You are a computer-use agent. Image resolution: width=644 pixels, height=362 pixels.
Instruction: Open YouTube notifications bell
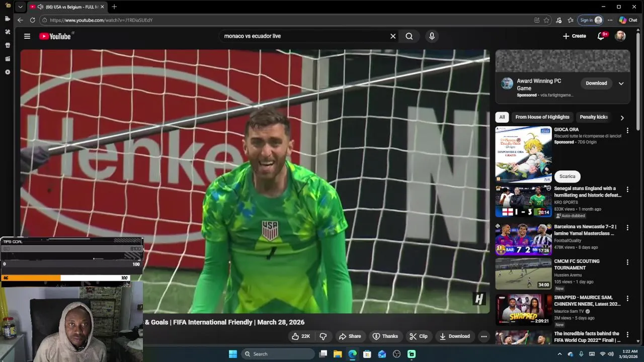pos(601,36)
